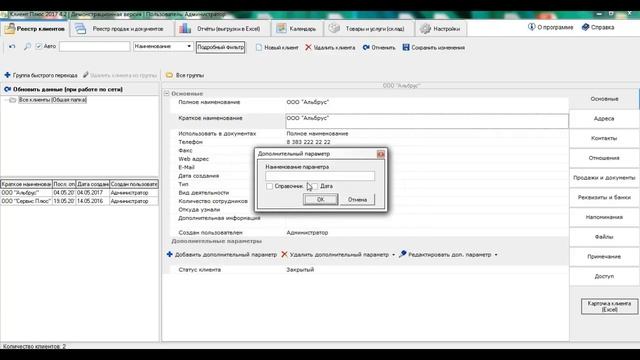This screenshot has width=640, height=360.
Task: Click OK in the dialog
Action: (320, 199)
